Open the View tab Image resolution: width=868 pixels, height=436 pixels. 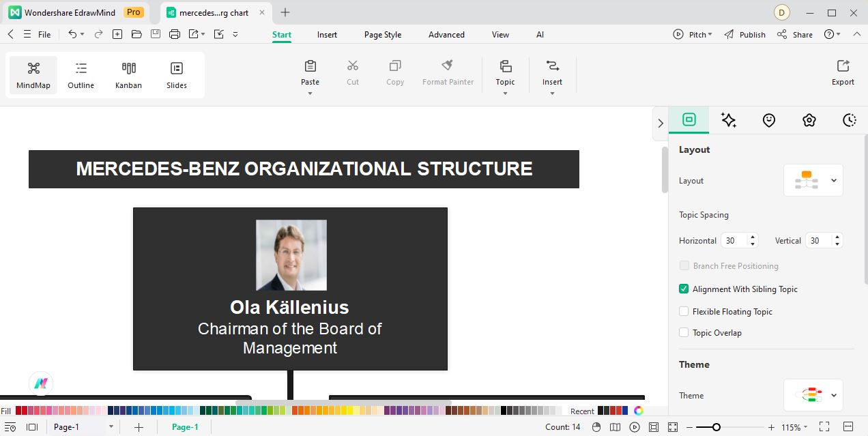point(500,35)
